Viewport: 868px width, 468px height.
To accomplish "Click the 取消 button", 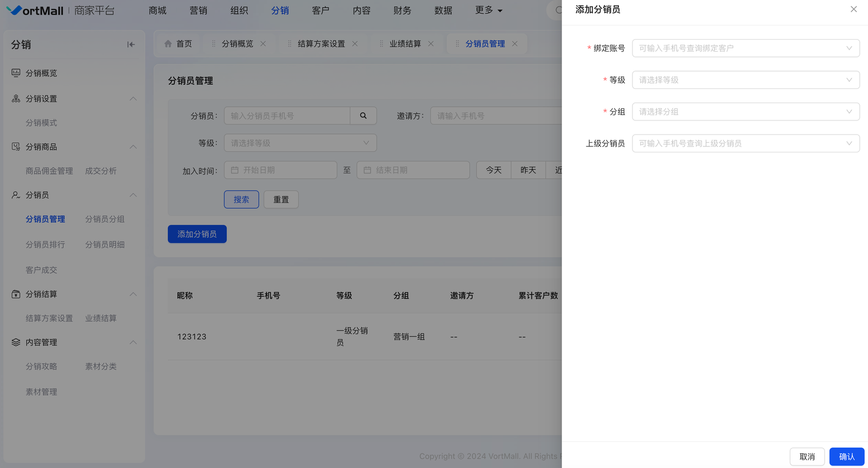I will click(x=807, y=457).
